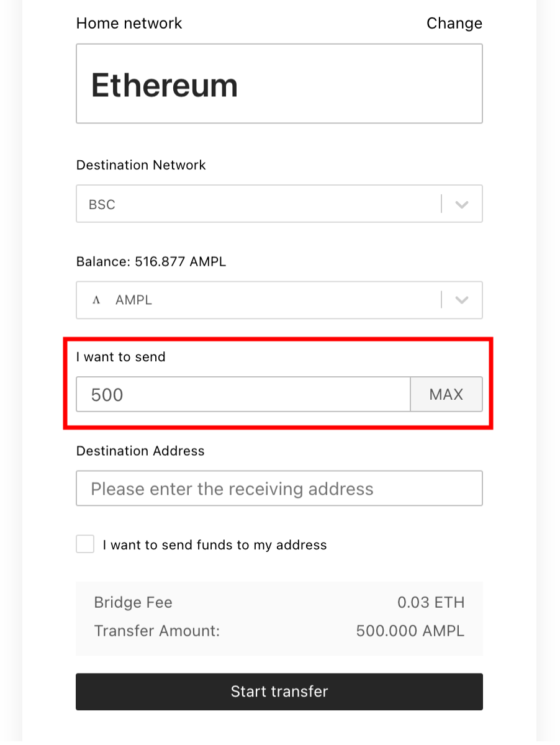Expand the BSC dropdown chevron arrow
560x745 pixels.
pos(461,204)
